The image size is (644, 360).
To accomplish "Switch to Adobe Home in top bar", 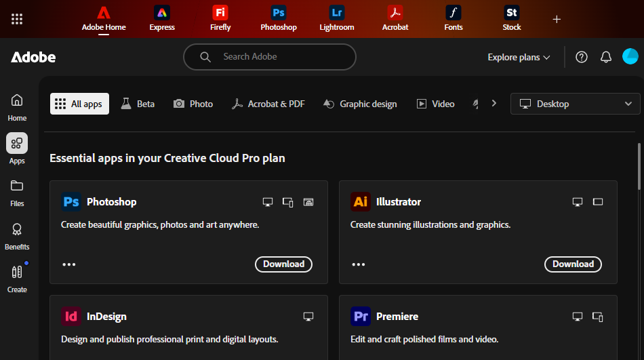I will pos(104,19).
